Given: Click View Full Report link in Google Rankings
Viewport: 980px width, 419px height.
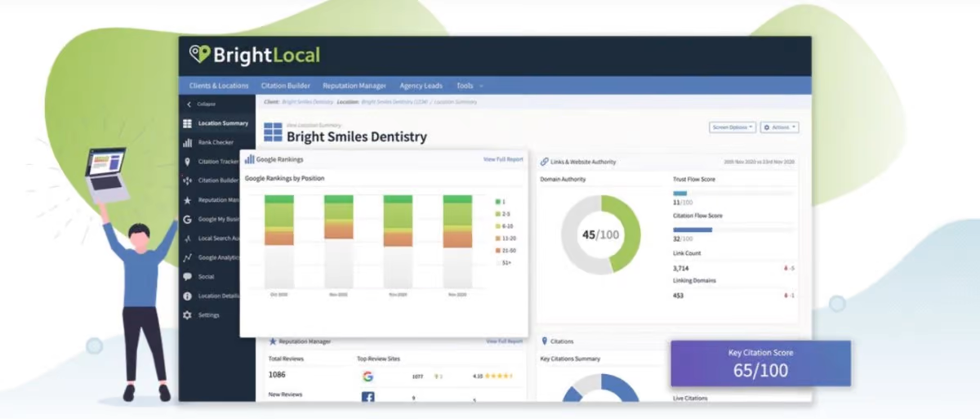Looking at the screenshot, I should click(503, 159).
